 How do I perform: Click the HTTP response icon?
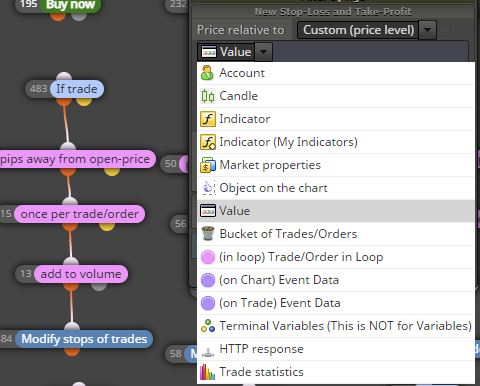click(x=208, y=351)
